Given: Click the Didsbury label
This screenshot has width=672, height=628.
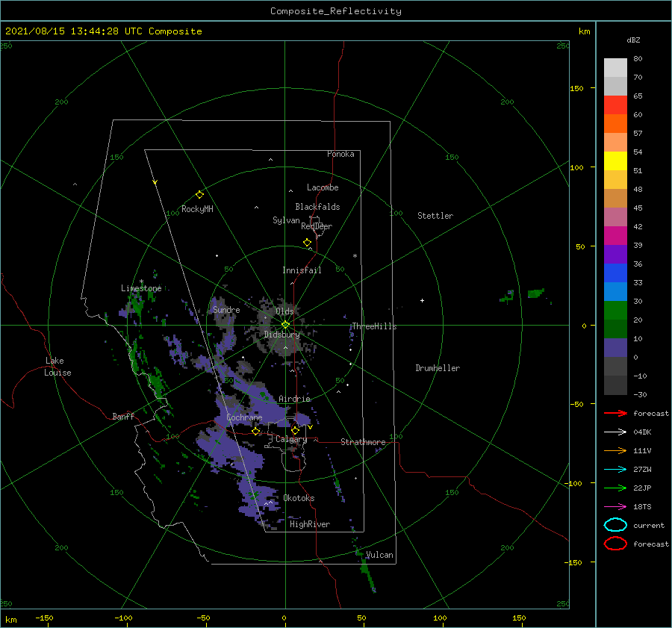Looking at the screenshot, I should click(281, 335).
